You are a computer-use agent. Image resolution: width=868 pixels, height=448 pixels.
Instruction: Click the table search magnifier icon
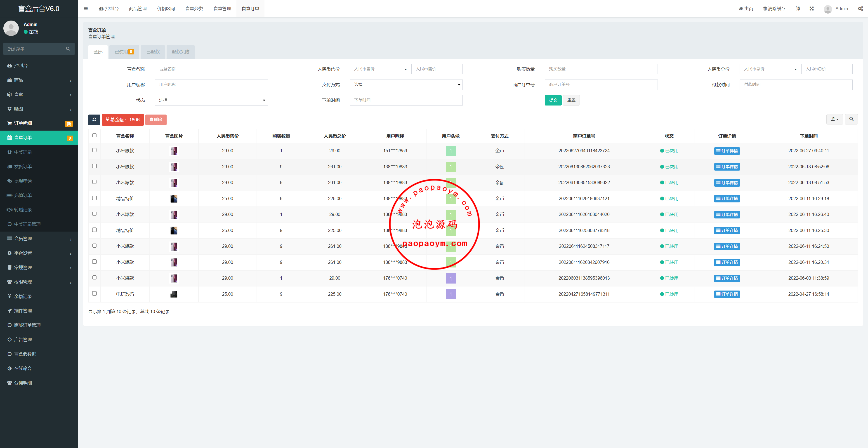pyautogui.click(x=851, y=119)
